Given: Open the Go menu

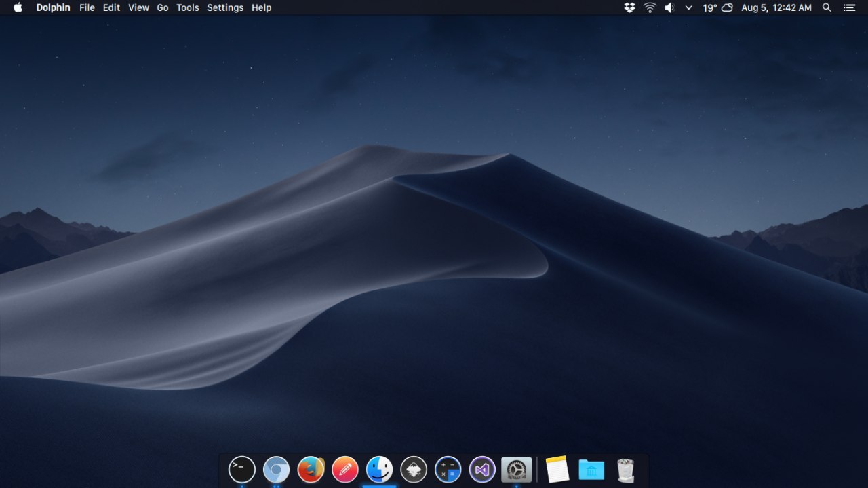Looking at the screenshot, I should click(x=163, y=7).
